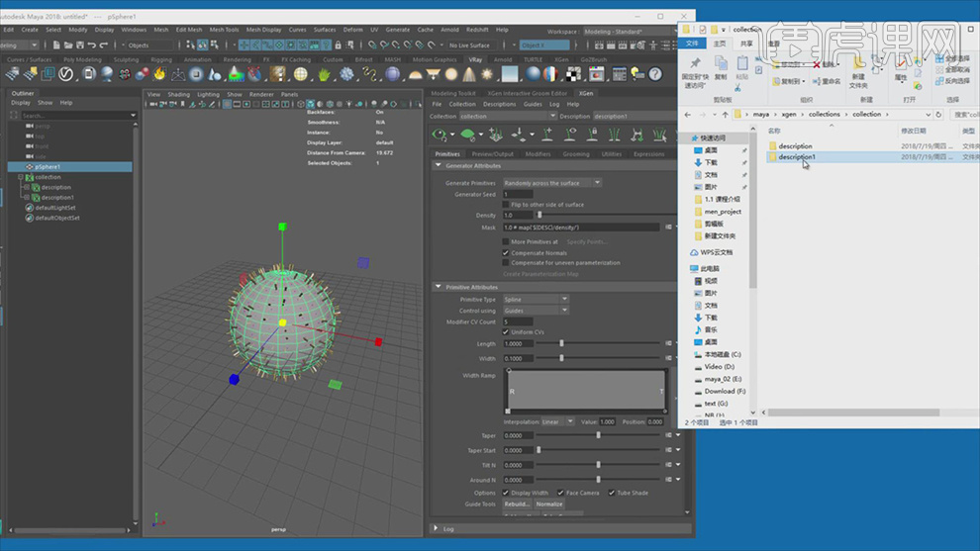Open the Descriptions menu in XGen

[499, 104]
